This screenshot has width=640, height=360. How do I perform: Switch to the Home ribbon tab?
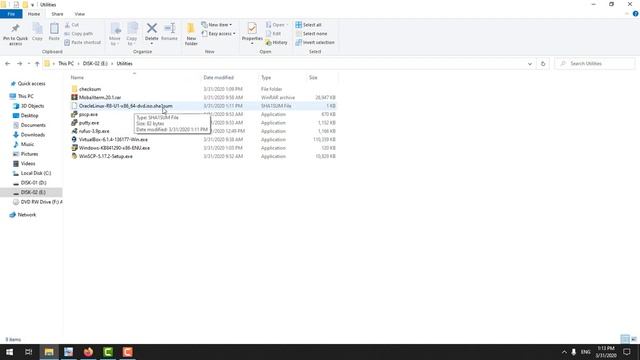pos(34,14)
